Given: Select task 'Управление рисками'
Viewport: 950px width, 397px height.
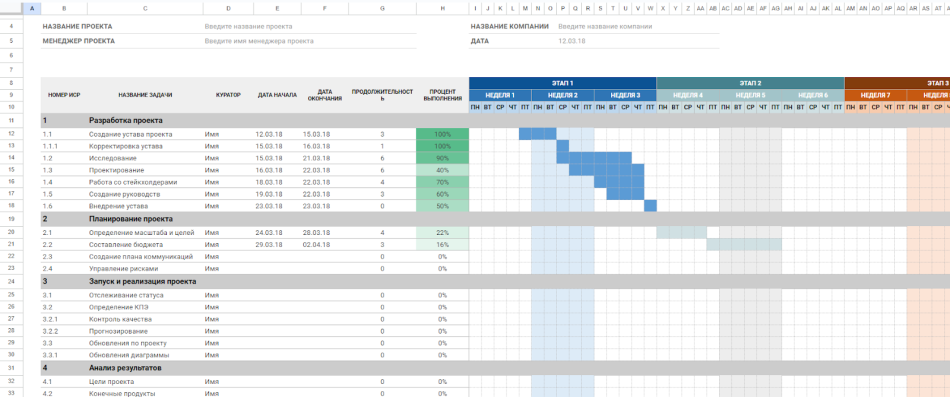Looking at the screenshot, I should (124, 269).
